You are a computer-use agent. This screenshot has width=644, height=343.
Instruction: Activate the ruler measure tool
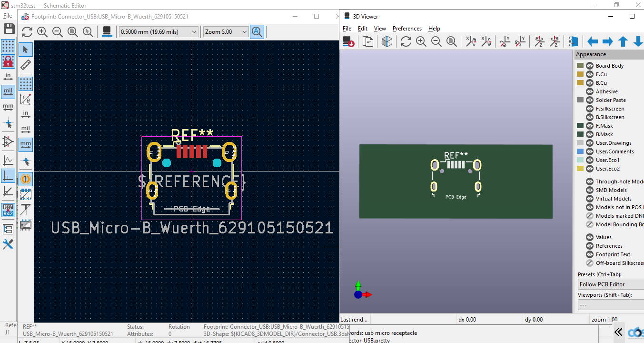[x=26, y=64]
